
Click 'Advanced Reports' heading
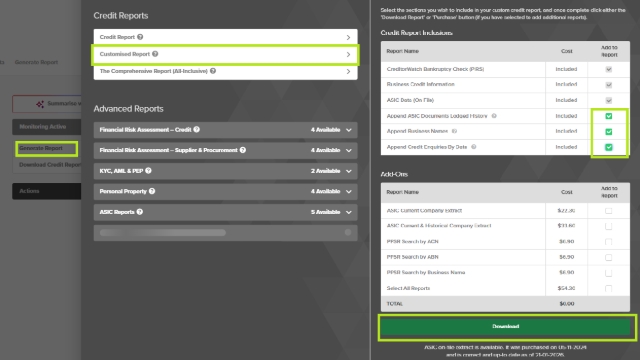coord(128,109)
